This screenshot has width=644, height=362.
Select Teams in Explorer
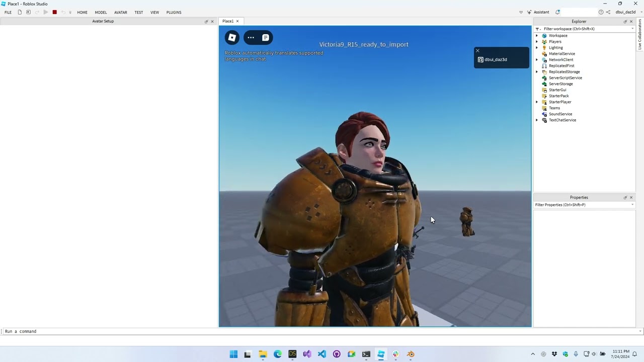coord(554,108)
